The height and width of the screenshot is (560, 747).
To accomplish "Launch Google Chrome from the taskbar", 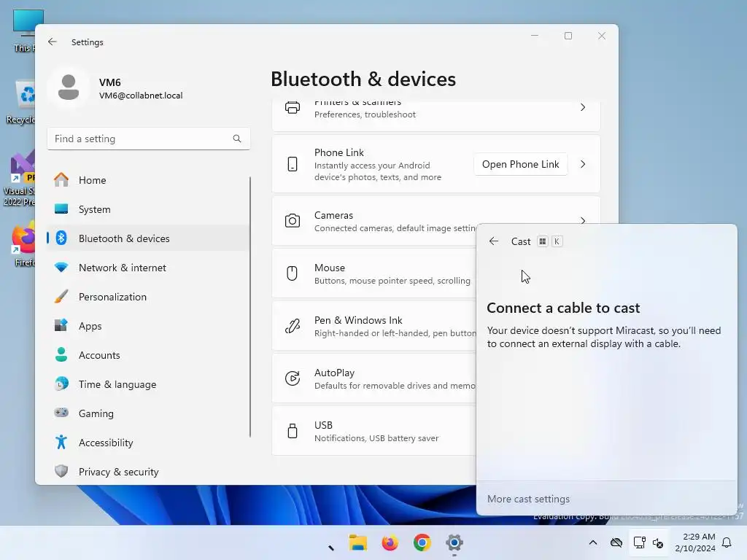I will [x=422, y=542].
